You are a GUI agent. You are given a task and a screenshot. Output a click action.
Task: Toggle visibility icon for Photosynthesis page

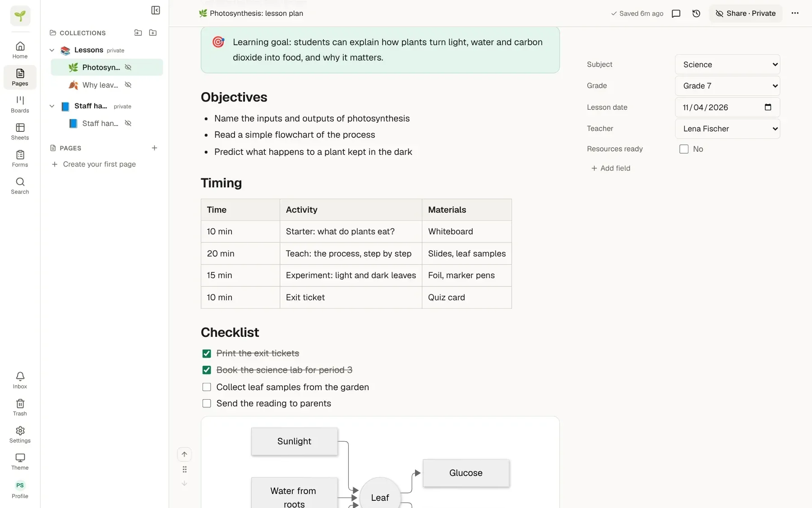[x=128, y=67]
